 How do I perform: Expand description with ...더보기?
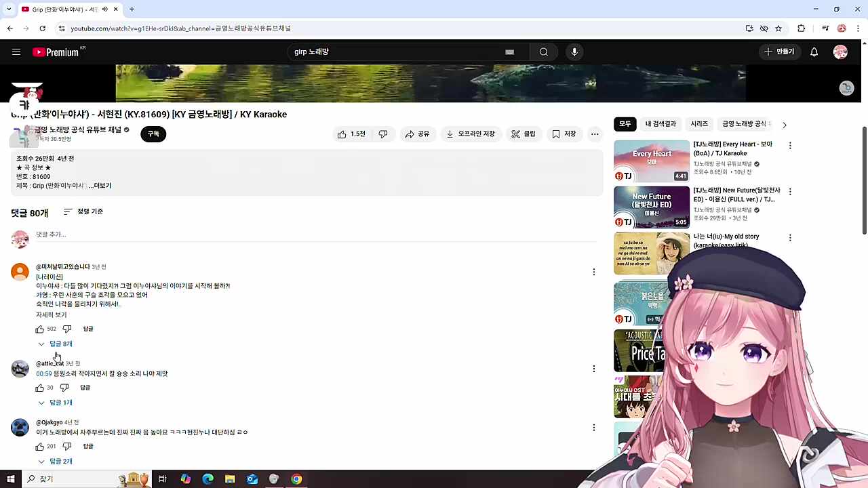coord(100,186)
